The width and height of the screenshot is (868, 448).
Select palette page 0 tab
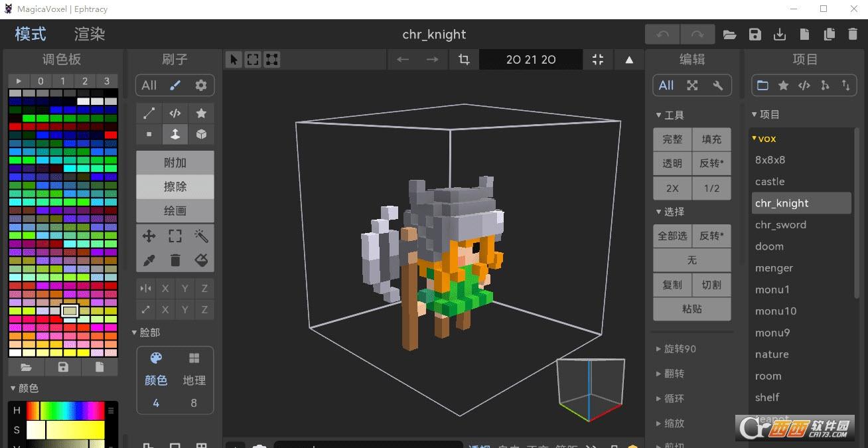click(x=40, y=81)
